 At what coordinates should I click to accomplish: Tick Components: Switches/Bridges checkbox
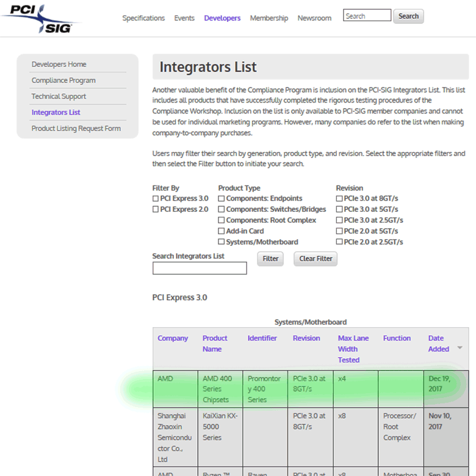[222, 209]
